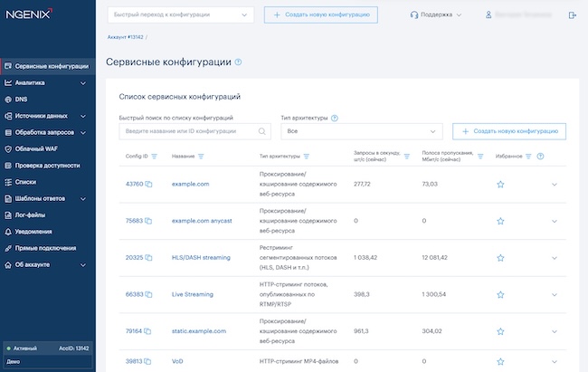The image size is (588, 372).
Task: Expand the example.com anycast row chevron
Action: (x=555, y=222)
